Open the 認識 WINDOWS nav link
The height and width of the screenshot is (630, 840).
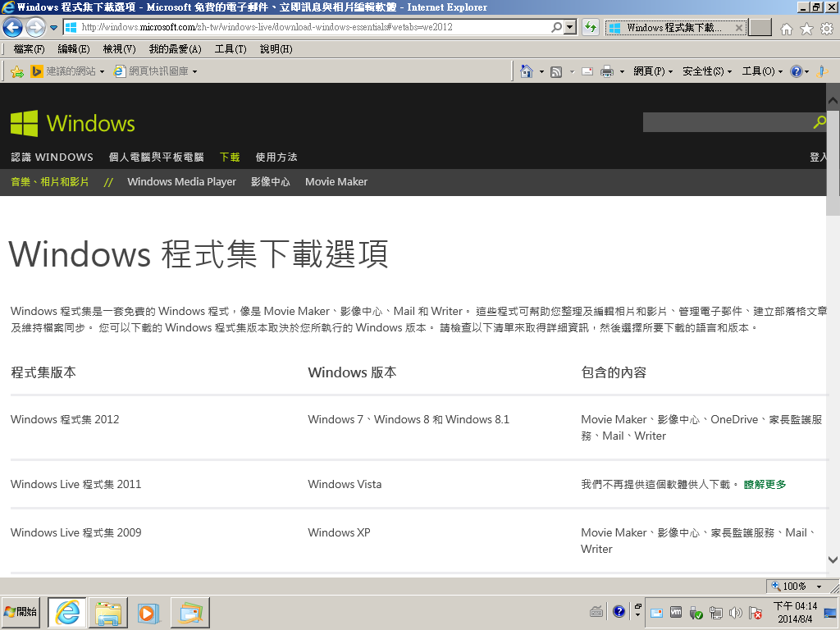point(52,157)
